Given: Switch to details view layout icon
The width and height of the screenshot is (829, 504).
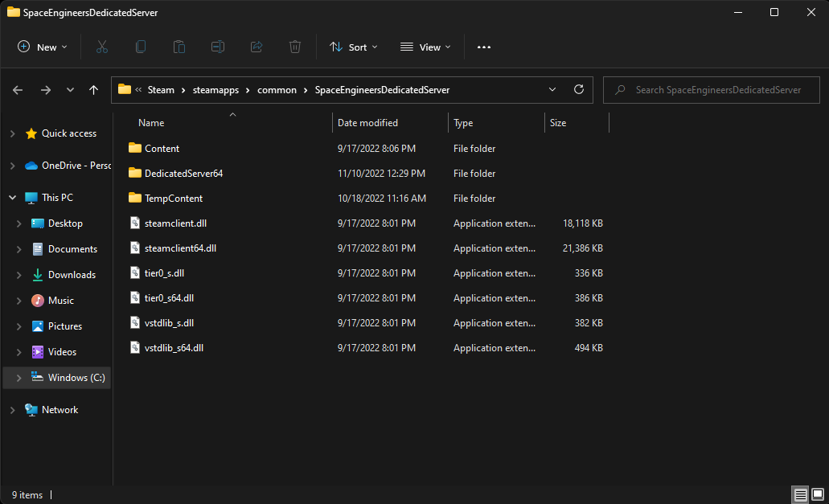Looking at the screenshot, I should click(x=800, y=495).
